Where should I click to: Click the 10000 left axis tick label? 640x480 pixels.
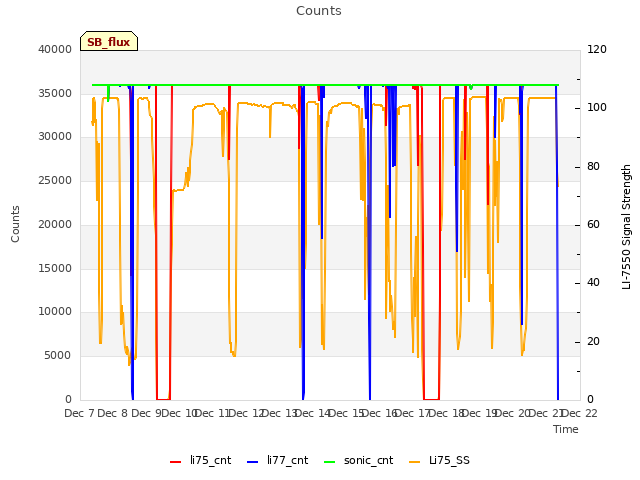point(55,312)
